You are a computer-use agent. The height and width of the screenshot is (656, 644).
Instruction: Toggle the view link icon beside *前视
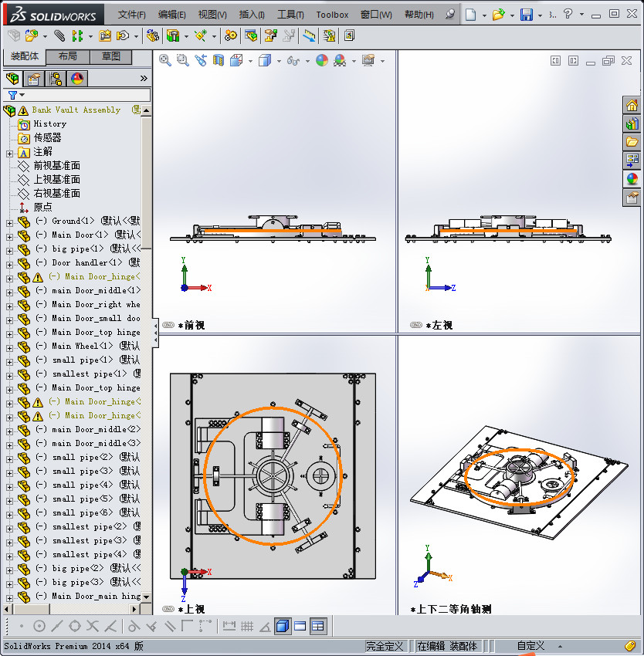(168, 325)
